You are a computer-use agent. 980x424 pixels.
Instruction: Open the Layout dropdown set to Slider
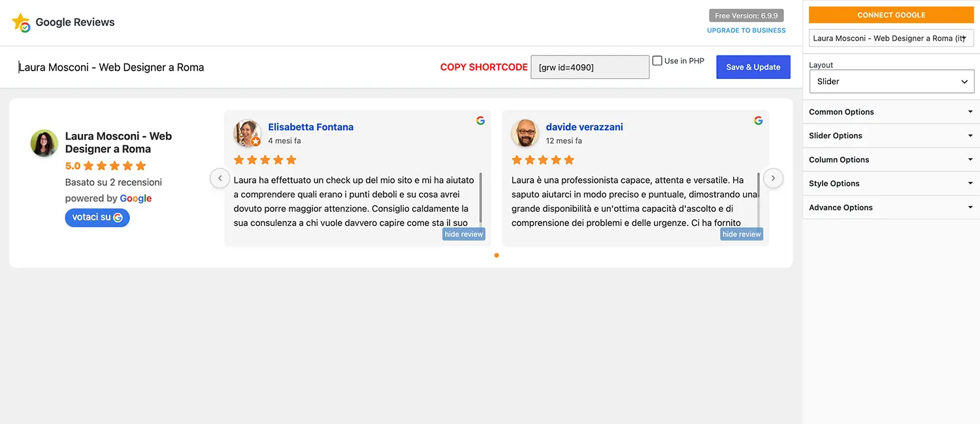(x=892, y=82)
